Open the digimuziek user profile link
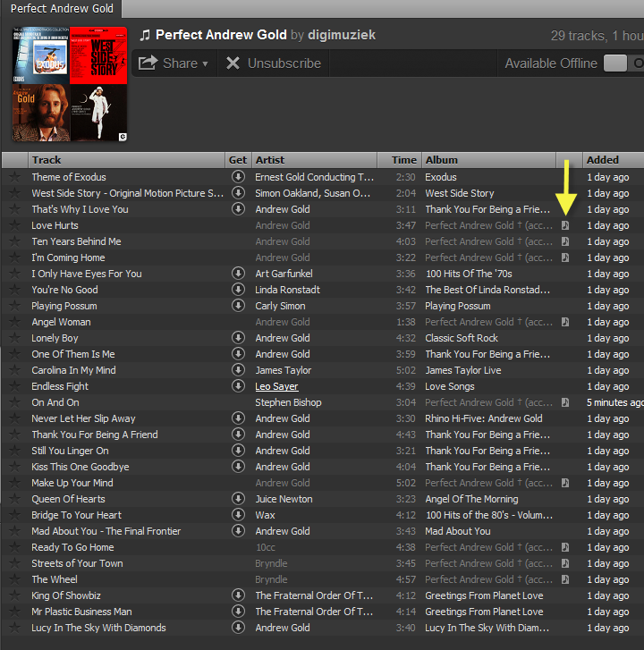 [342, 35]
